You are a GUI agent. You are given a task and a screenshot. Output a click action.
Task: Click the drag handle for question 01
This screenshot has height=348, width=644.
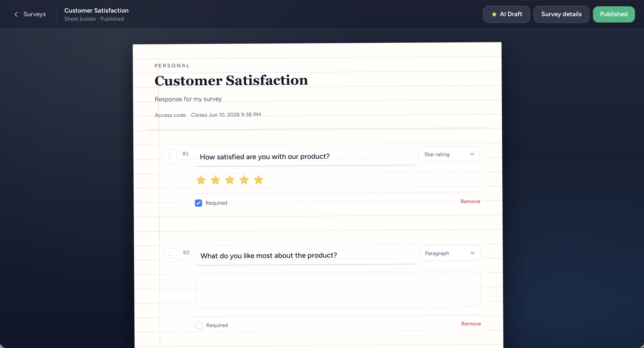[x=170, y=156]
